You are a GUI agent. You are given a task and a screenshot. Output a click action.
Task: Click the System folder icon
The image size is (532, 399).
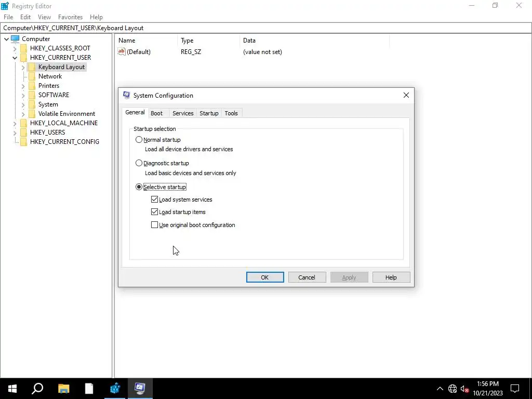(32, 104)
